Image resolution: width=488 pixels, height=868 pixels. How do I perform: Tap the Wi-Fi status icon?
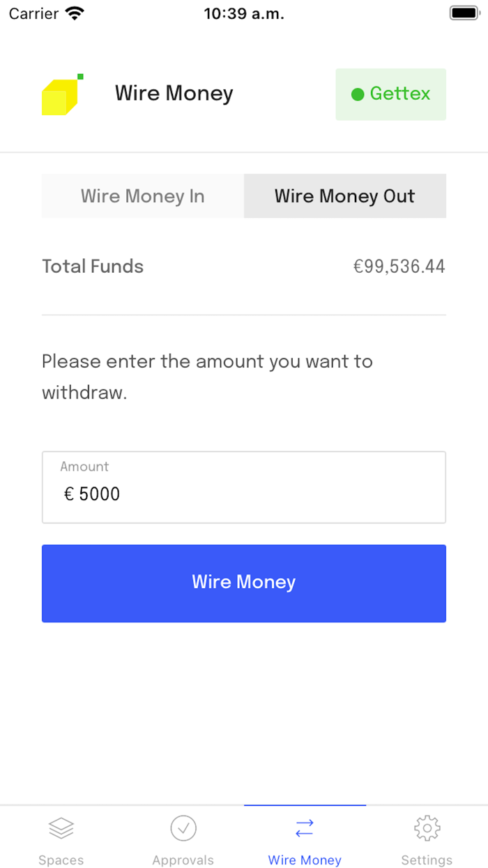click(x=74, y=13)
